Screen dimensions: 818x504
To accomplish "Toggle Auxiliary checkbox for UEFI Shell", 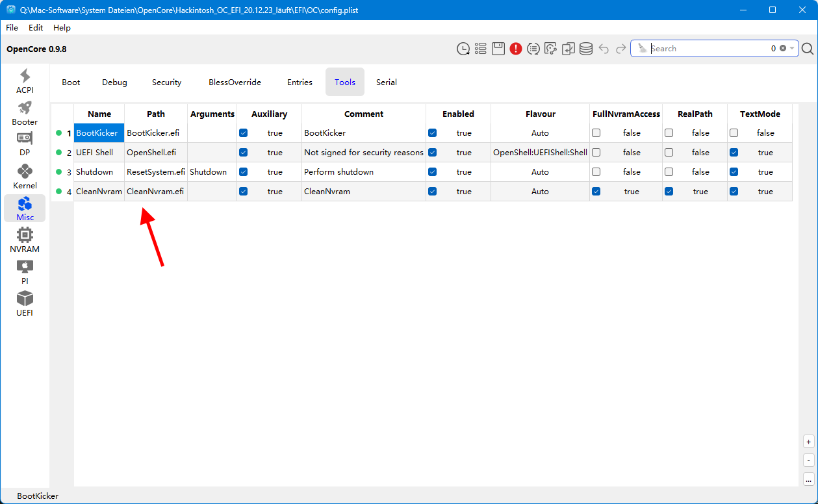I will click(244, 153).
